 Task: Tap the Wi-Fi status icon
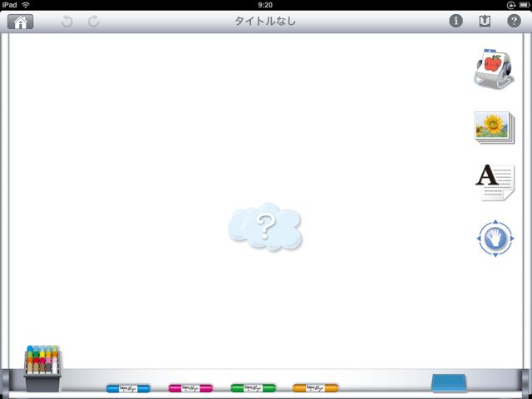click(x=26, y=5)
